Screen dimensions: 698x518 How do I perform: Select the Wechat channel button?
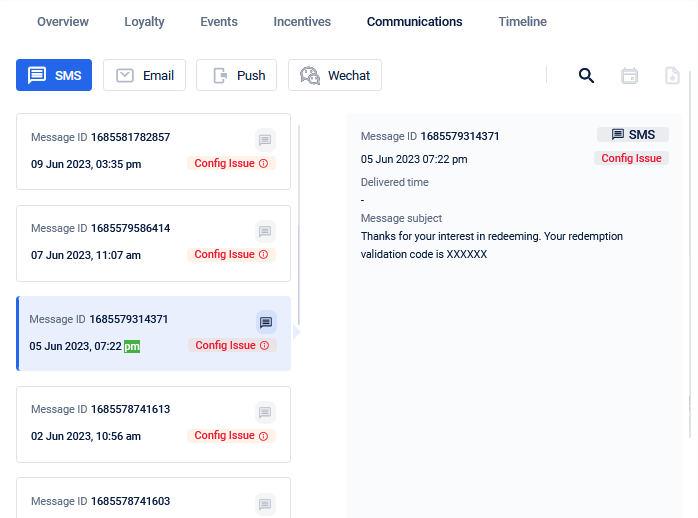[x=335, y=75]
